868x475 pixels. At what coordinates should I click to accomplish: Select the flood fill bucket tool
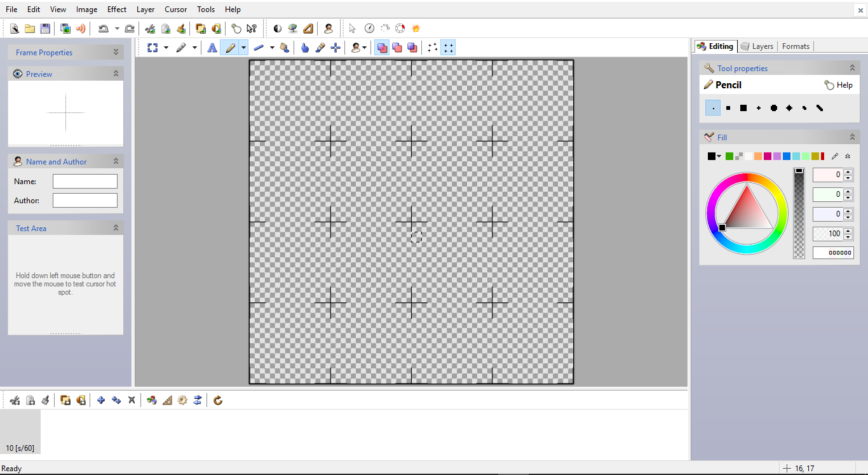(x=285, y=48)
